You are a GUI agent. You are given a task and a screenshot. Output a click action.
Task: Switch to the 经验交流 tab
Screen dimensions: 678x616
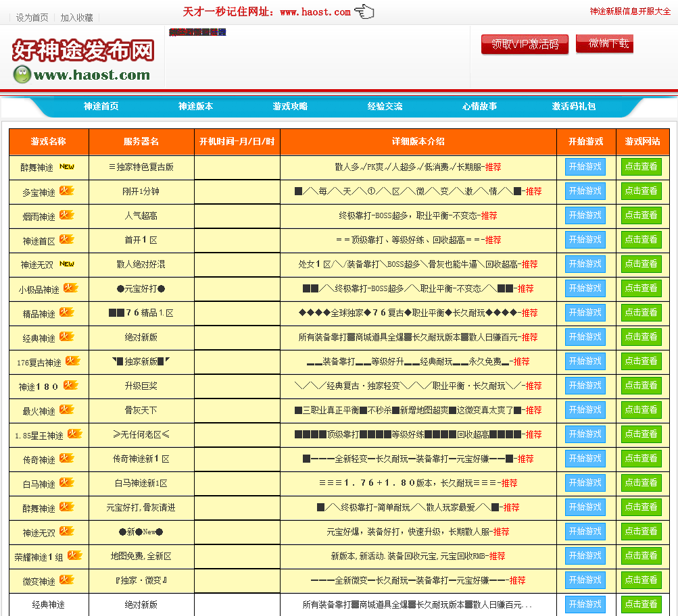[x=385, y=106]
